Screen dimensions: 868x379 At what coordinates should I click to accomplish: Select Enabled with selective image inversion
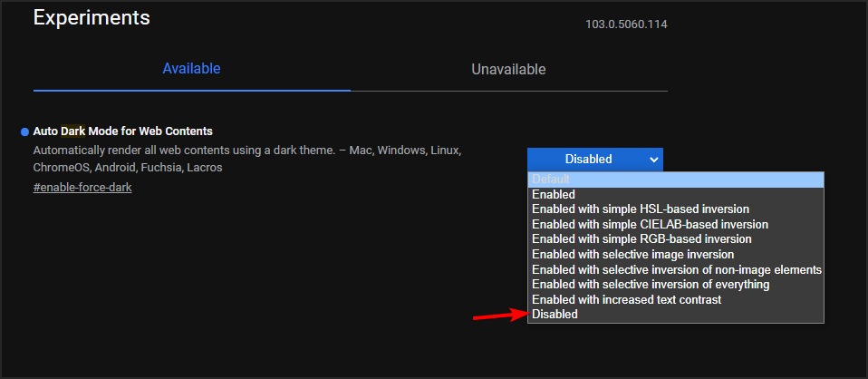pos(675,255)
